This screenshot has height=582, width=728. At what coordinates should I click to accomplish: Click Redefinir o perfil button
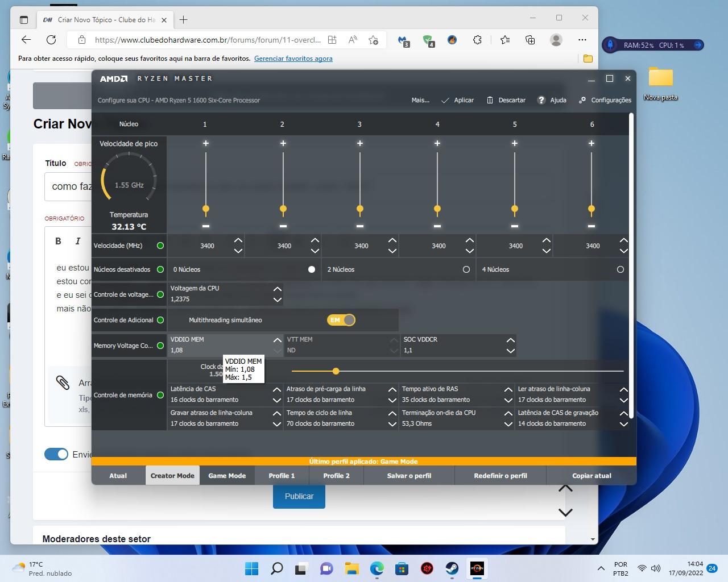500,476
